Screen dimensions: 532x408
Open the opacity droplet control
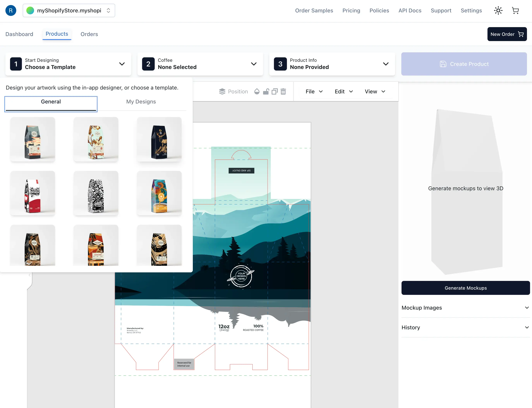(x=257, y=92)
